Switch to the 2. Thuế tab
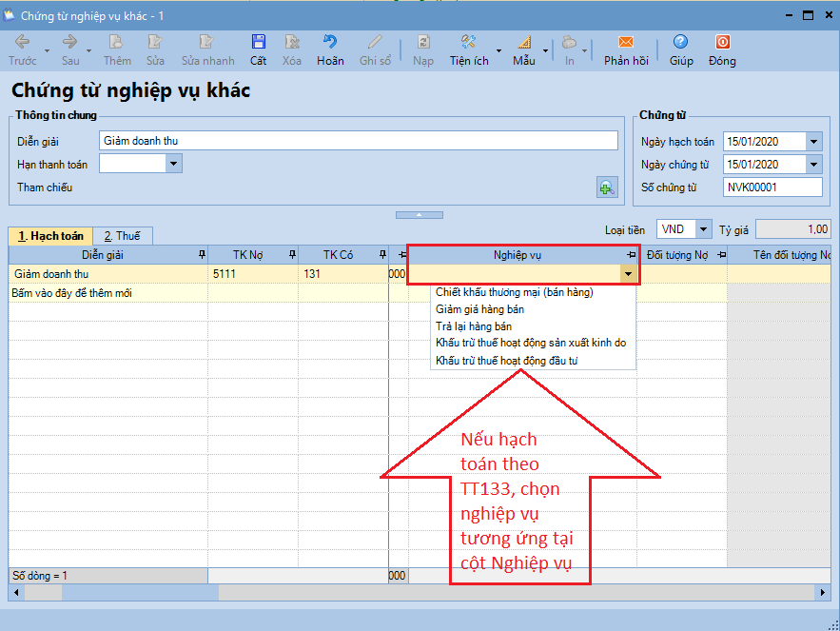The height and width of the screenshot is (631, 840). [x=122, y=236]
